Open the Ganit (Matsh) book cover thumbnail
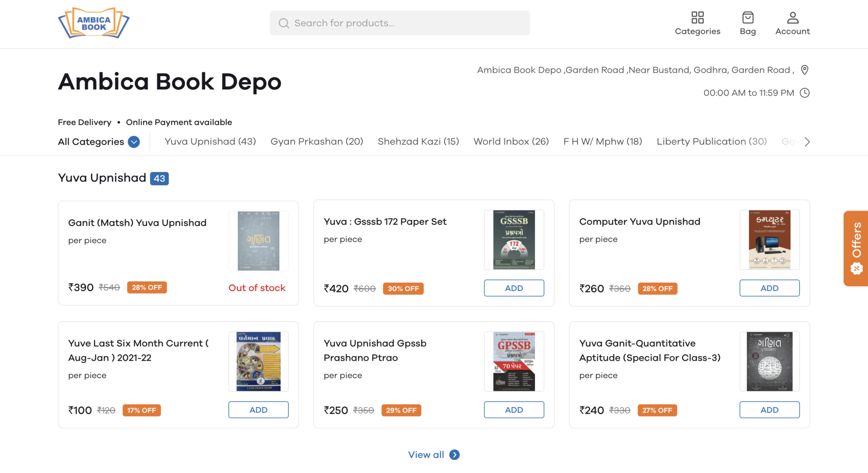Image resolution: width=868 pixels, height=473 pixels. click(x=258, y=241)
